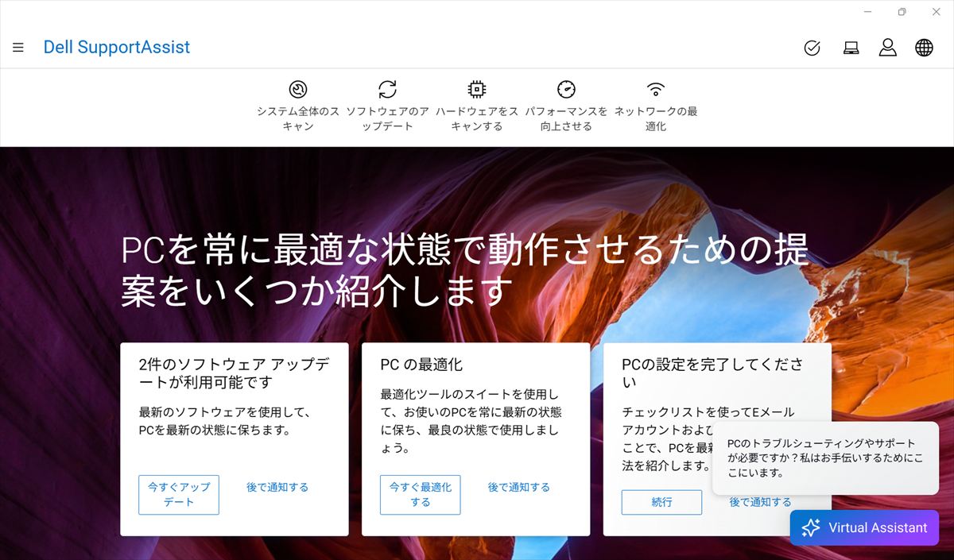Click 後で通知する under software update card

point(277,487)
